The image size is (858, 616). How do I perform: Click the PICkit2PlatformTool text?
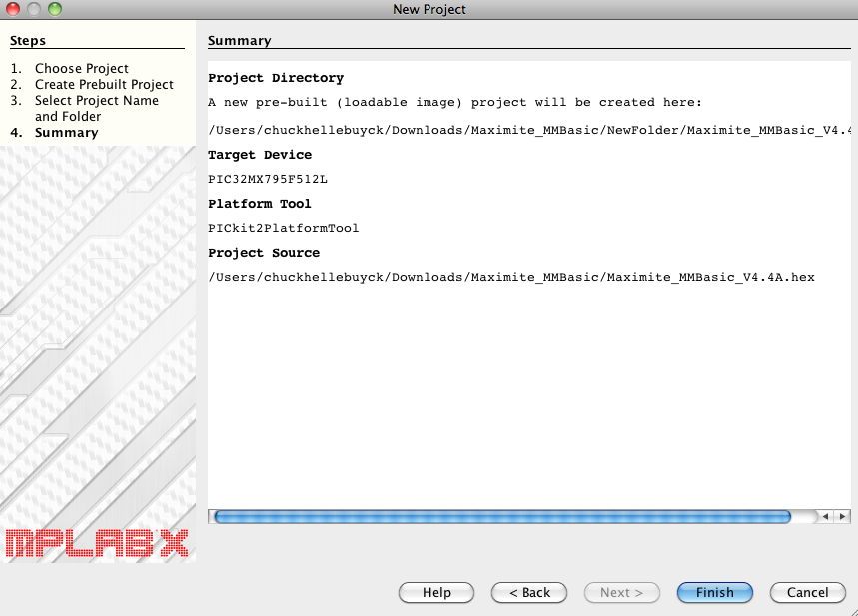(x=283, y=228)
